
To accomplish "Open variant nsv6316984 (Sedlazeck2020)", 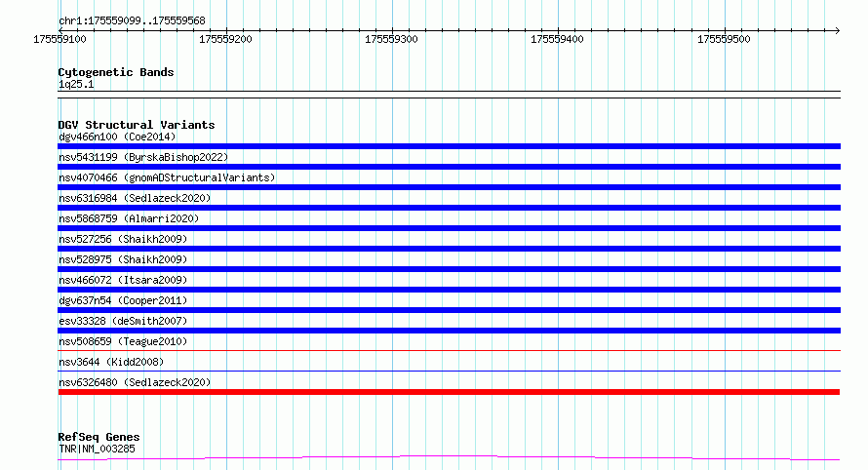I will (x=135, y=198).
